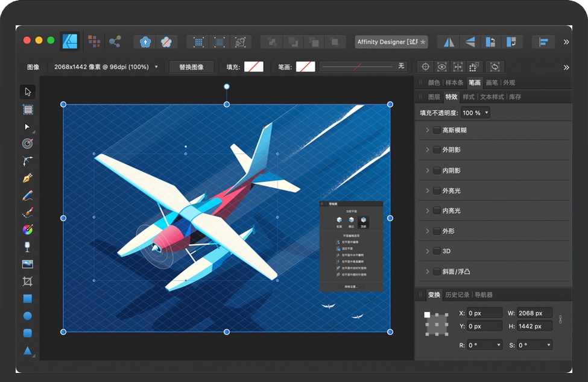Click the W width input field
The image size is (588, 382).
534,313
